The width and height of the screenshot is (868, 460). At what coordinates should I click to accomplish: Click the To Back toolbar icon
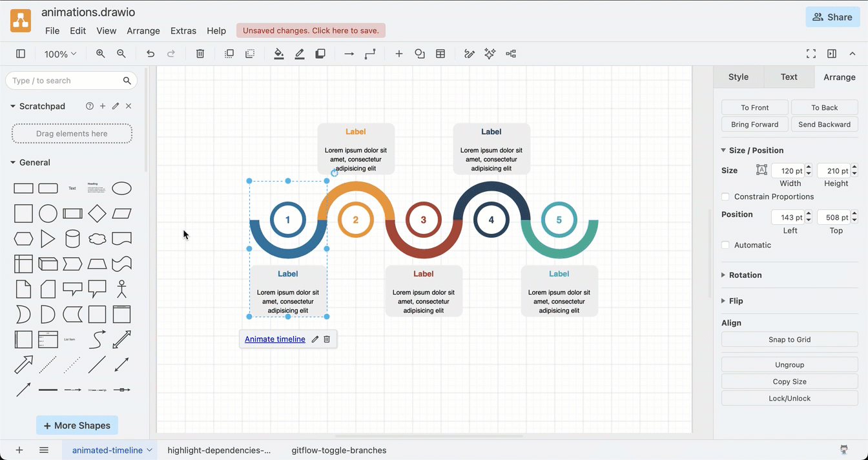pos(250,54)
